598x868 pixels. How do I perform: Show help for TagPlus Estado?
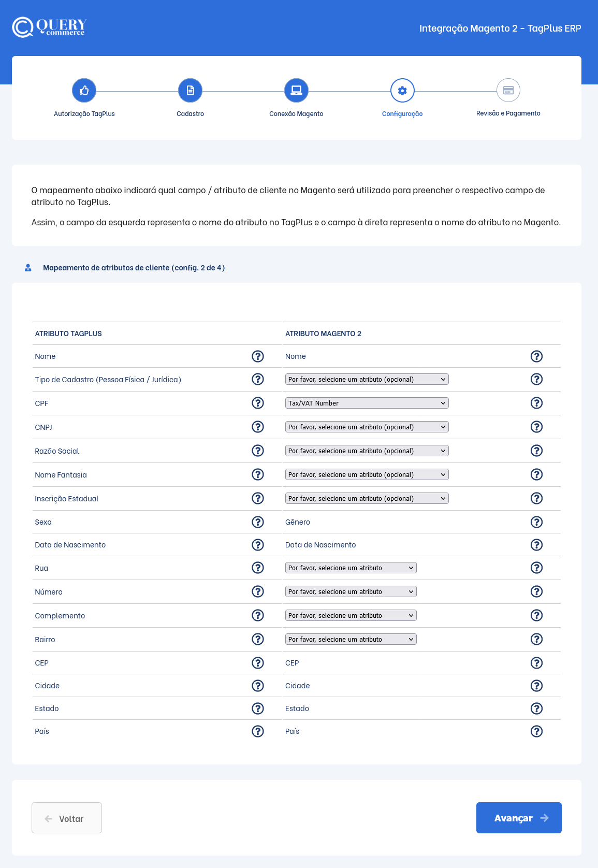tap(258, 708)
